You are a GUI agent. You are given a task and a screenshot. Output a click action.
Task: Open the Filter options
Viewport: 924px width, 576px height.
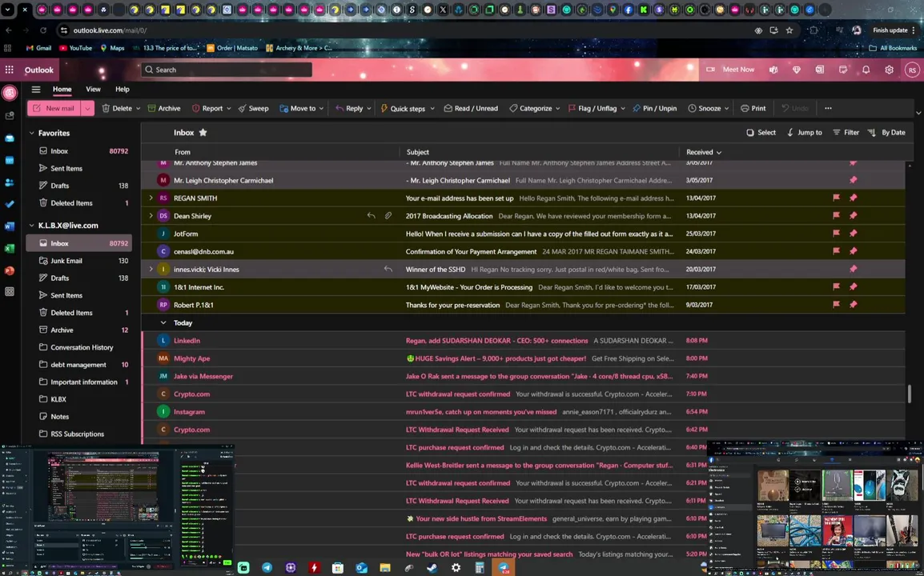coord(846,133)
